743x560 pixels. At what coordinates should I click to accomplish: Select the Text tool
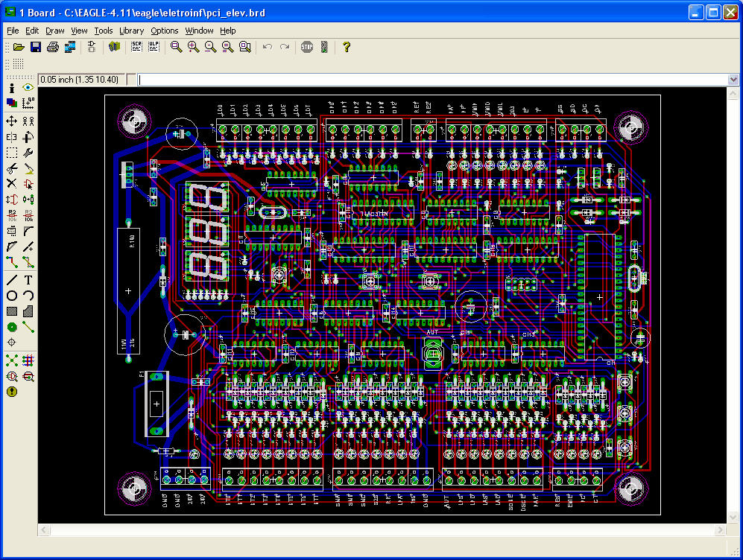click(x=28, y=280)
